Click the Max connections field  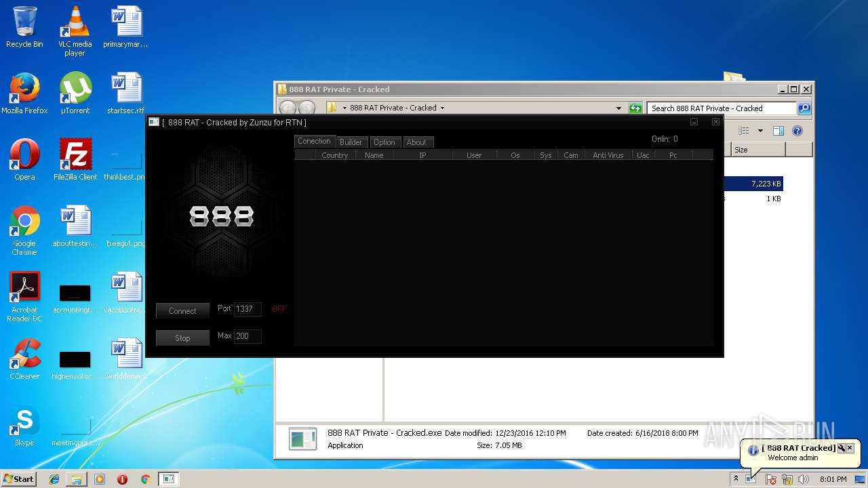pos(248,336)
